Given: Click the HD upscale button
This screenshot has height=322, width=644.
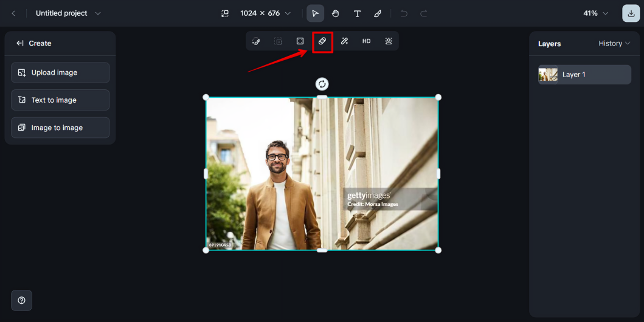Looking at the screenshot, I should [x=366, y=41].
